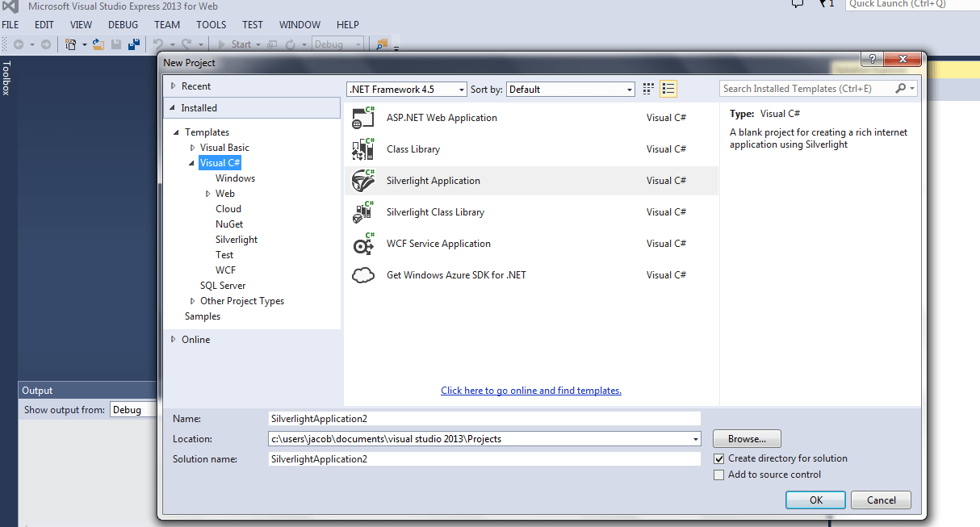Select the SQL Server tree item
This screenshot has height=527, width=980.
click(223, 286)
